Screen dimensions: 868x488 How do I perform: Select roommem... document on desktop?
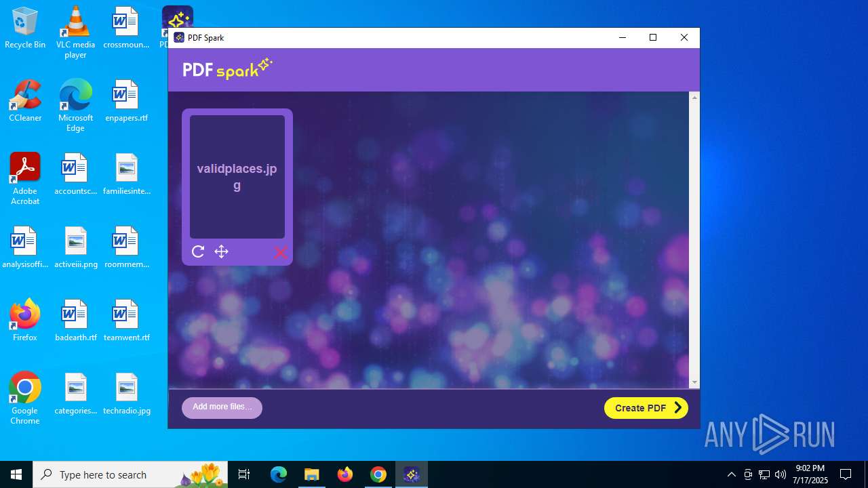[x=126, y=247]
